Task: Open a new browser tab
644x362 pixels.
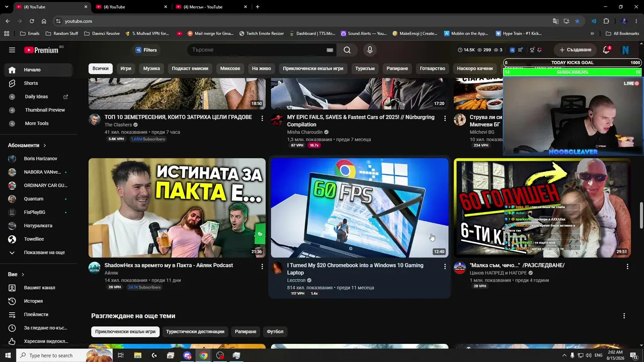Action: [258, 7]
